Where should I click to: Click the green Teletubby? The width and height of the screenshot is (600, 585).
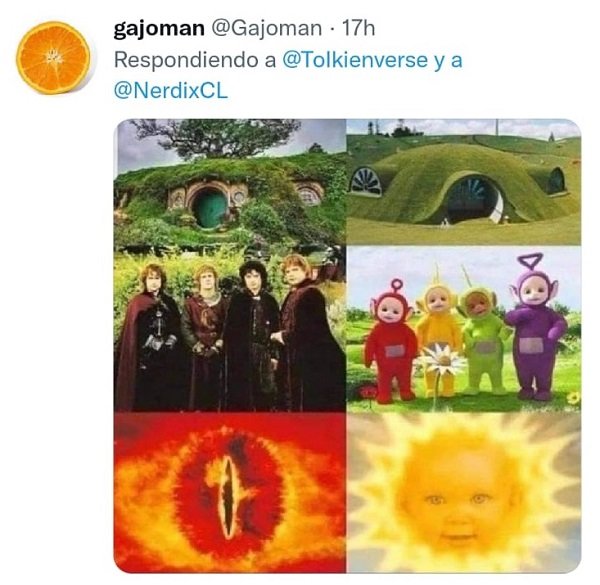coord(484,337)
